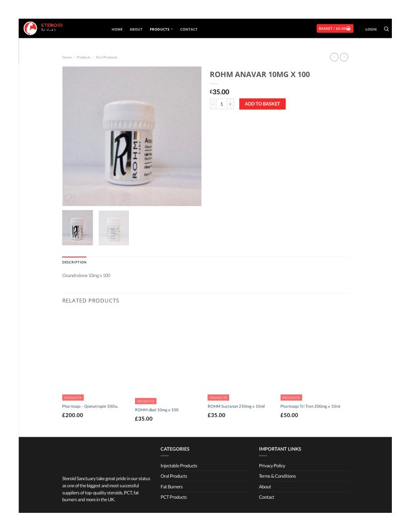411x532 pixels.
Task: Open the search magnifier icon
Action: (386, 29)
